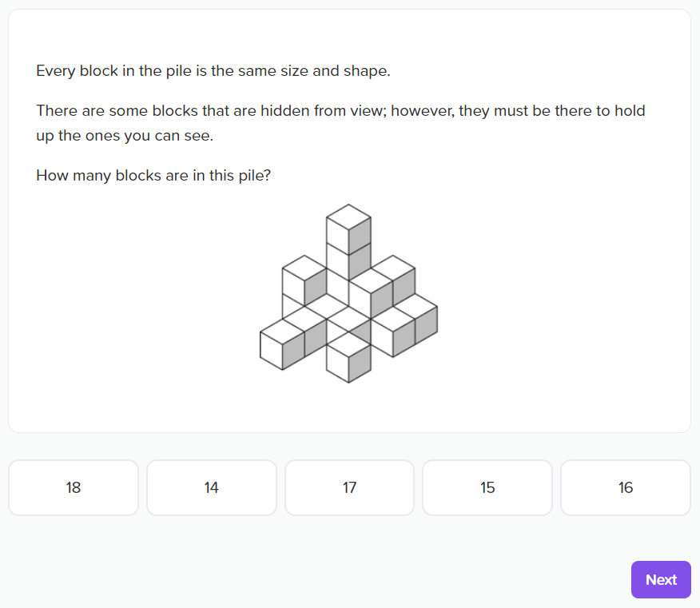The width and height of the screenshot is (700, 608).
Task: Click the shaded face of the top cube
Action: tap(360, 236)
